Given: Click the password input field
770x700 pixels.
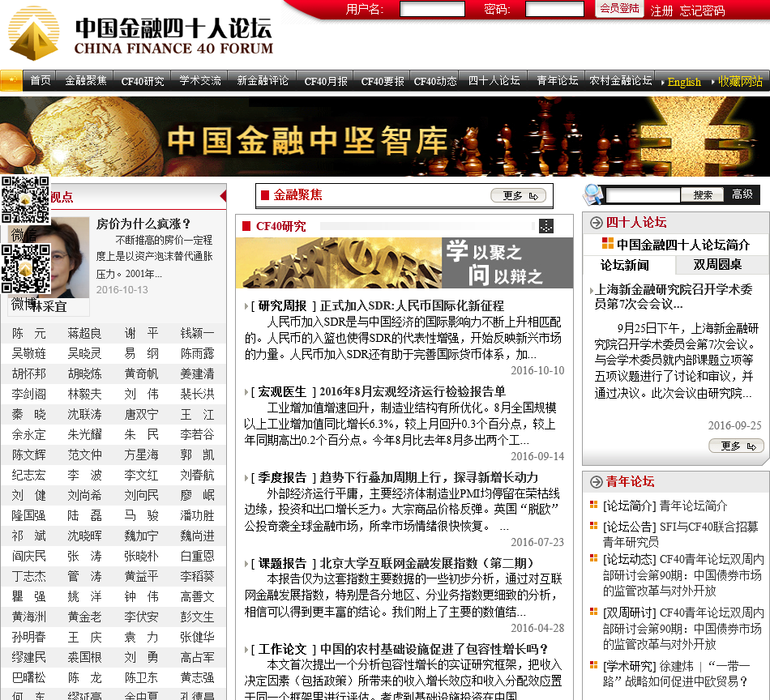Looking at the screenshot, I should (x=554, y=9).
